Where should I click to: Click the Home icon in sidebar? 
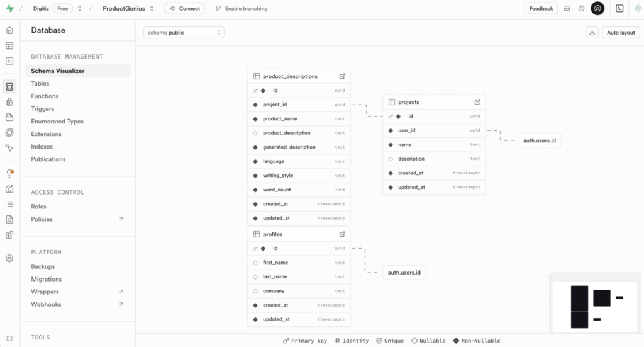coord(9,30)
